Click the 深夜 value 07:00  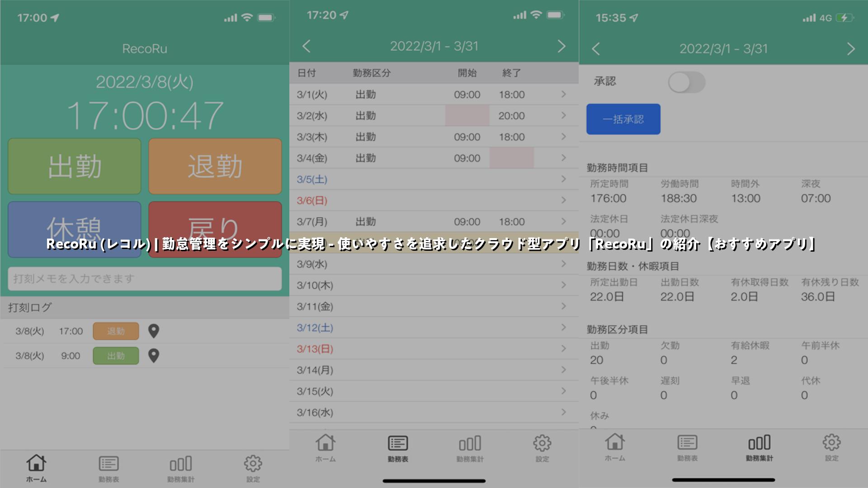816,198
